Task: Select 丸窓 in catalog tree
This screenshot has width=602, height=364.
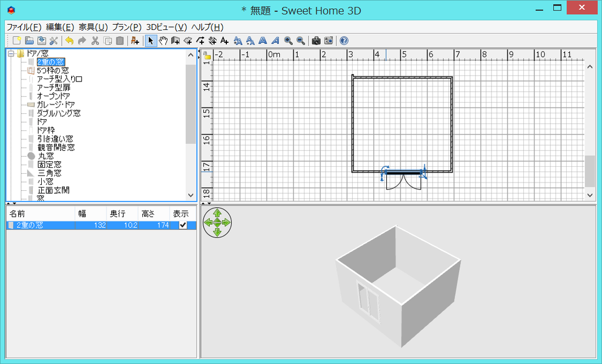Action: pos(46,156)
